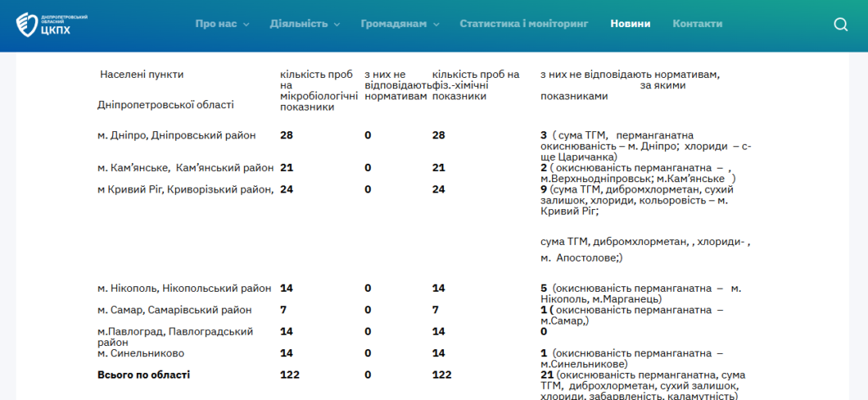The image size is (868, 400).
Task: Select the text 'м. Апостолове;)'
Action: 581,257
